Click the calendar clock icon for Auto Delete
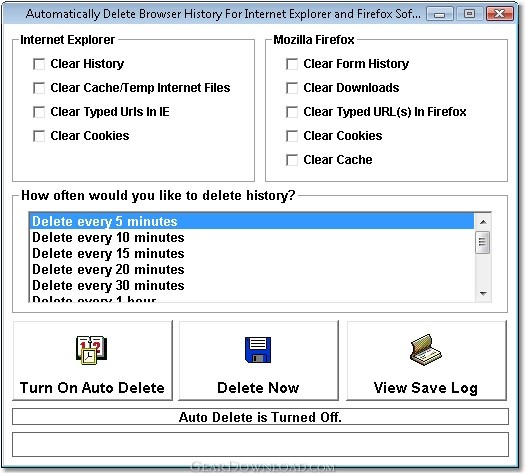The image size is (526, 475). (x=91, y=350)
